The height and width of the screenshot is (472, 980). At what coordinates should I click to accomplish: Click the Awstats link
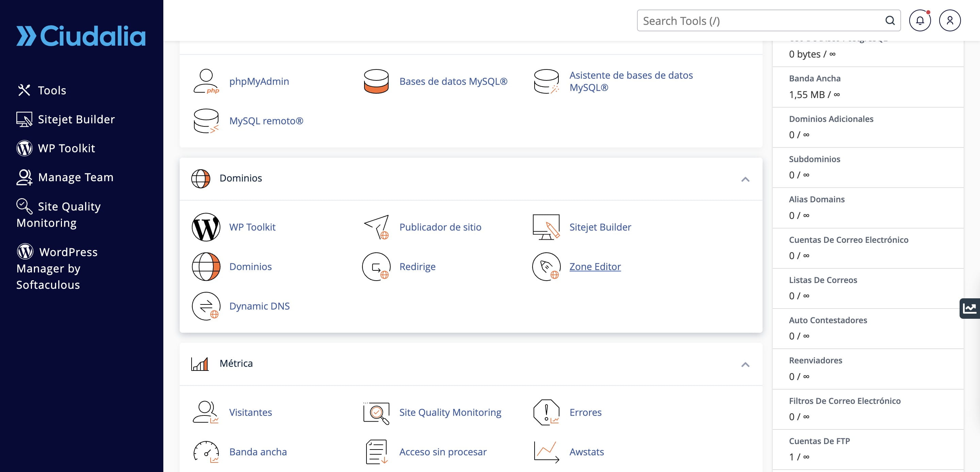[586, 452]
